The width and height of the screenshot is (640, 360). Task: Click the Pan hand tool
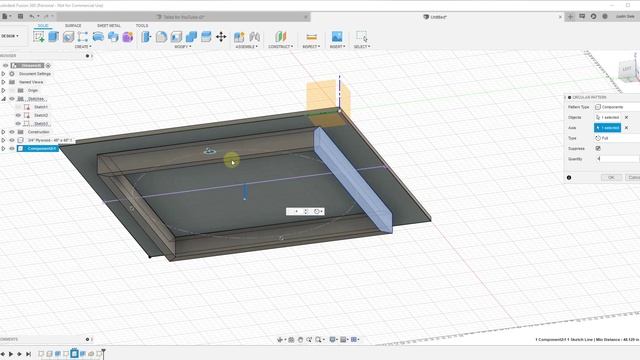(300, 339)
